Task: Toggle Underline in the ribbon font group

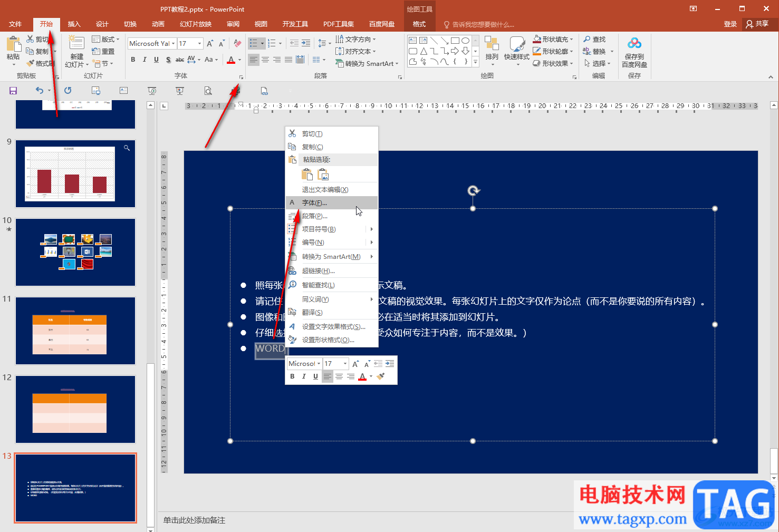Action: coord(156,60)
